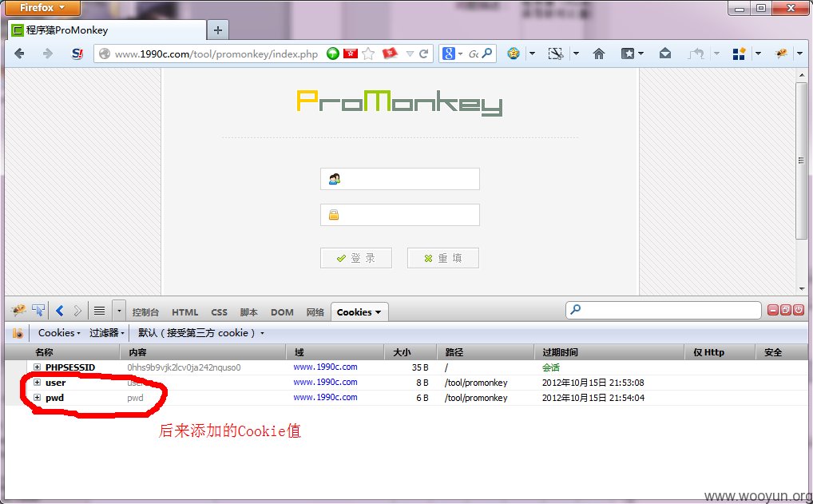
Task: Click the browser Back arrow
Action: [x=19, y=54]
